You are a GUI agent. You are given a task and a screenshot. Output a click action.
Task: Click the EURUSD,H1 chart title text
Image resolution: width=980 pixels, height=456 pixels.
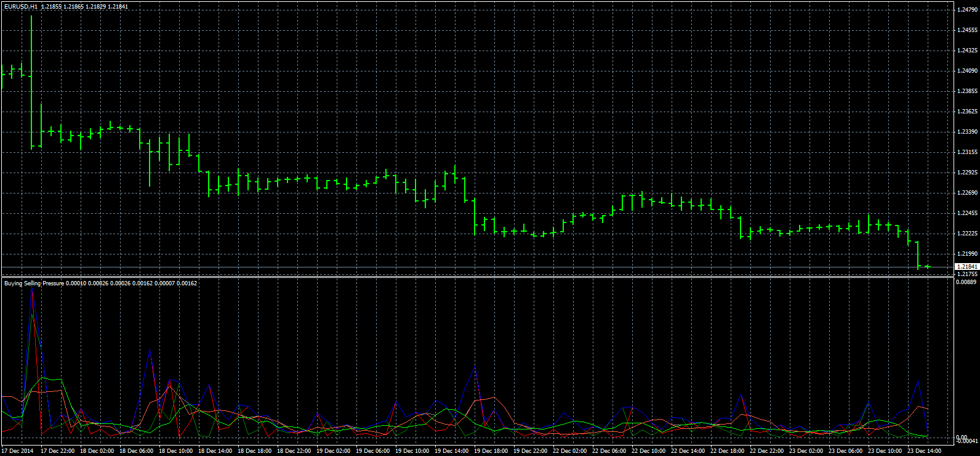(21, 6)
